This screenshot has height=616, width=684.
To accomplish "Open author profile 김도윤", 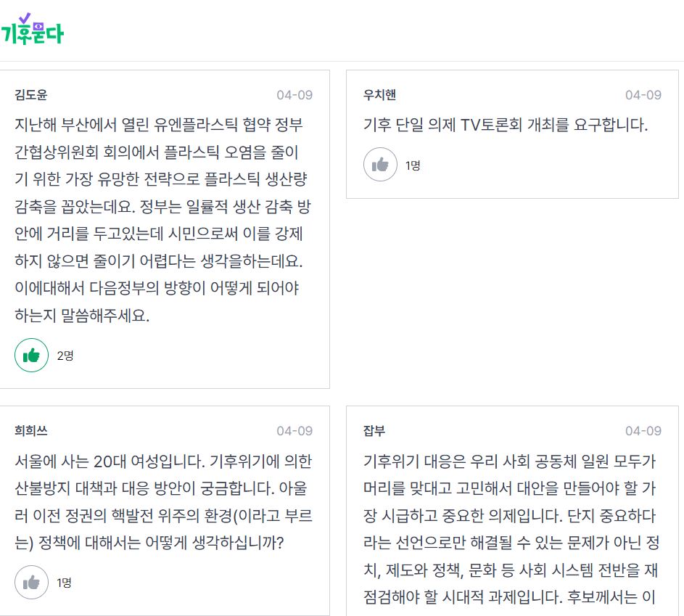I will [x=31, y=95].
